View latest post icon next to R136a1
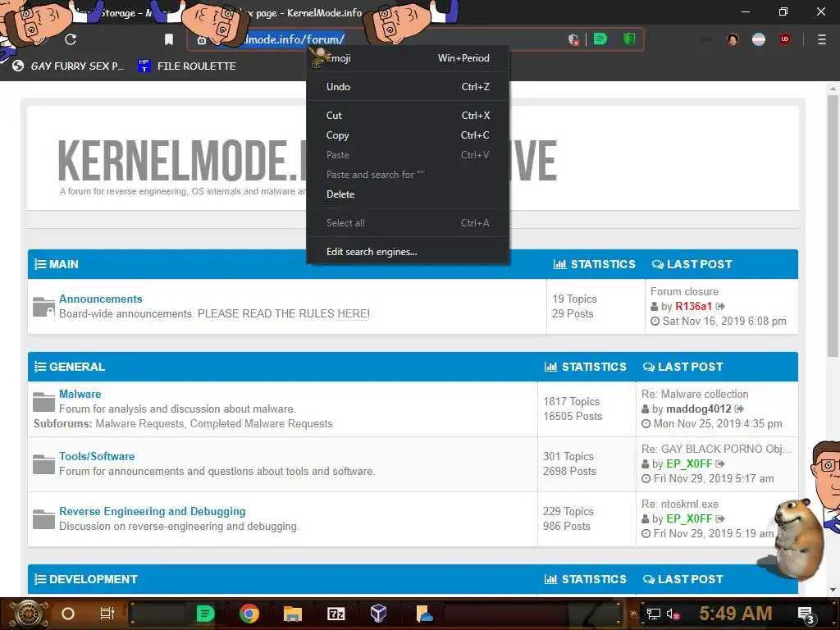Viewport: 840px width, 630px height. point(720,307)
